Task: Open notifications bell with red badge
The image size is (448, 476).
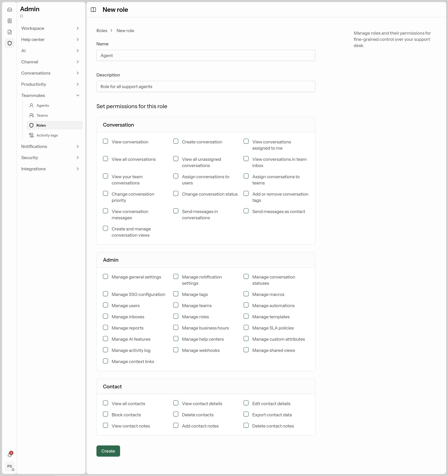Action: (x=10, y=454)
